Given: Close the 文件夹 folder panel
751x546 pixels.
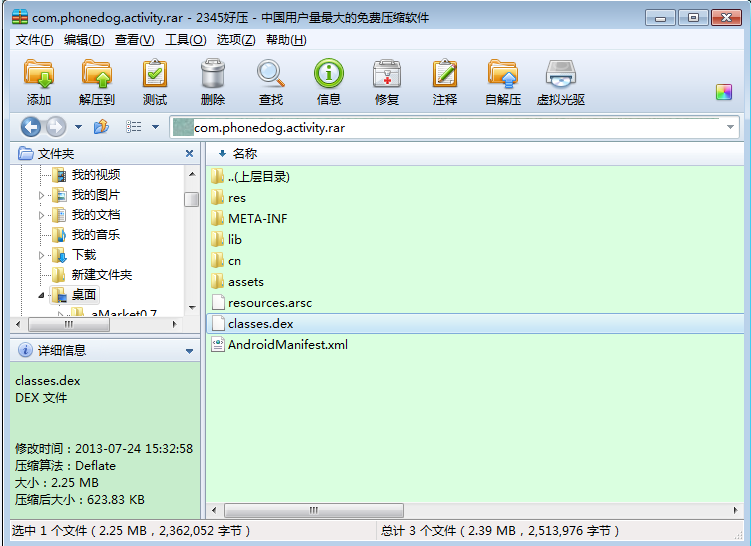Looking at the screenshot, I should point(189,154).
